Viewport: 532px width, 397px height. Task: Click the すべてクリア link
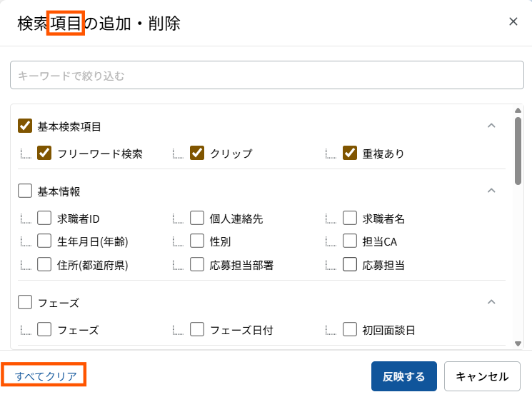(46, 376)
